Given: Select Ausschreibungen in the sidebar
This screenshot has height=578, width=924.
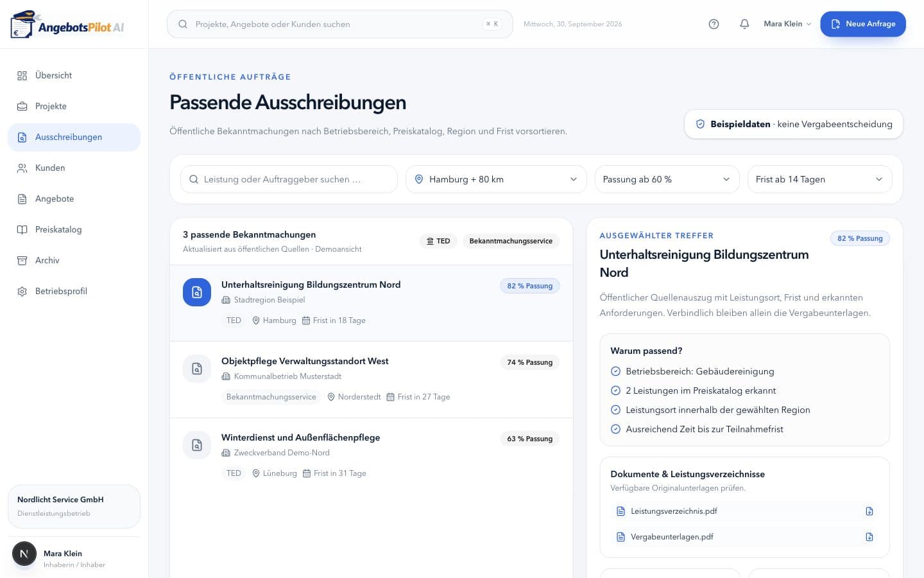Looking at the screenshot, I should (x=74, y=137).
